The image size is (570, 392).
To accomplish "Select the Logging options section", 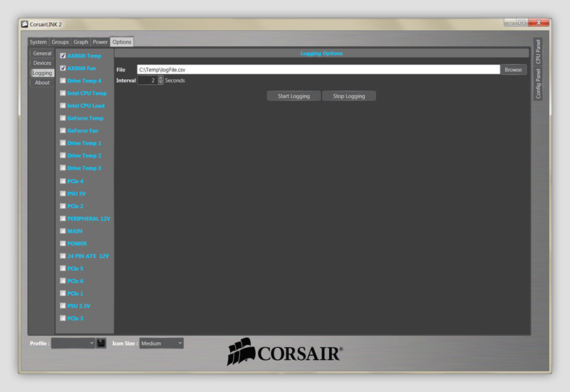I will click(x=42, y=73).
